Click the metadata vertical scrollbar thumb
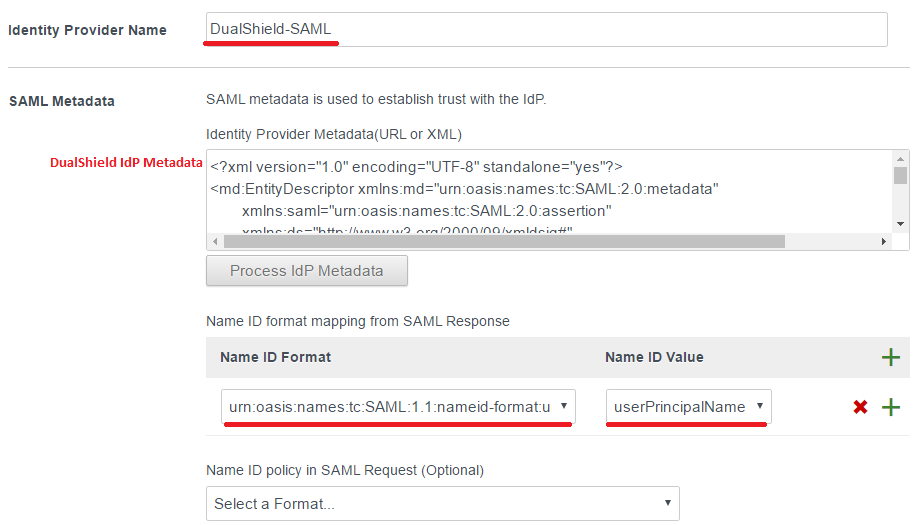The height and width of the screenshot is (525, 919). [x=900, y=176]
